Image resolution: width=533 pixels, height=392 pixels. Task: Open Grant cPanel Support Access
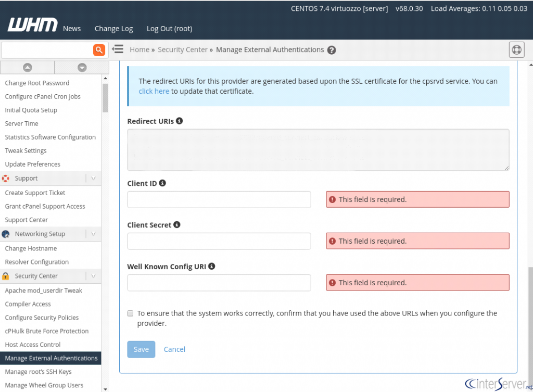tap(45, 206)
